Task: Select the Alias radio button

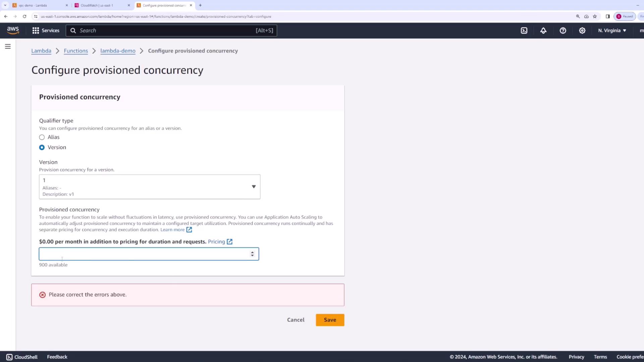Action: [42, 137]
